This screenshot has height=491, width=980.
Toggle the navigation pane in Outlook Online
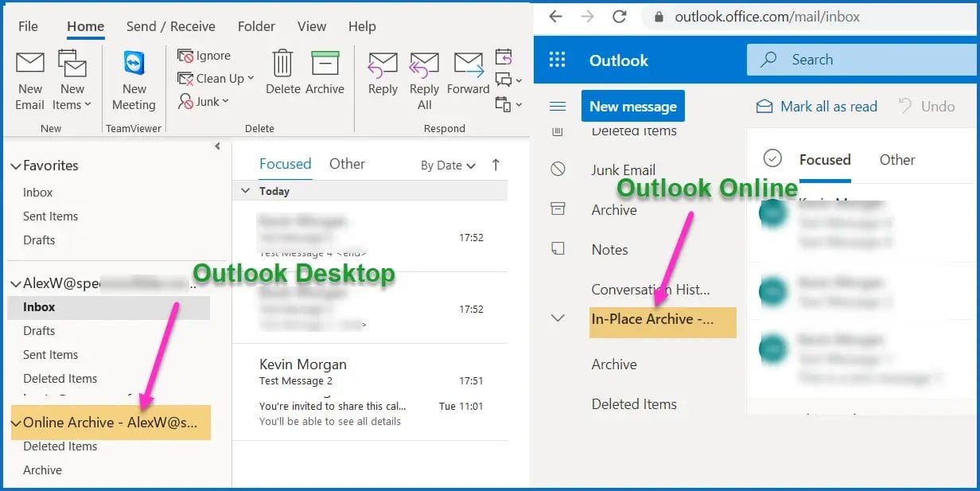pyautogui.click(x=558, y=106)
